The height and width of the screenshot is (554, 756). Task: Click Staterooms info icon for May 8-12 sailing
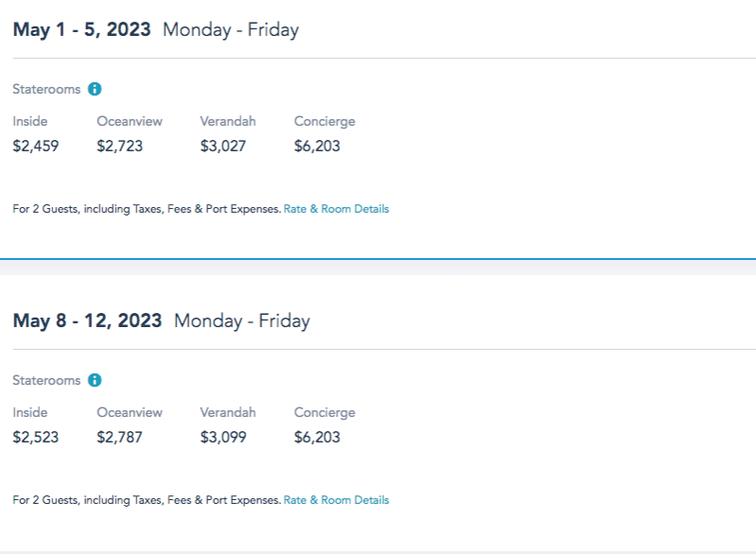point(95,380)
